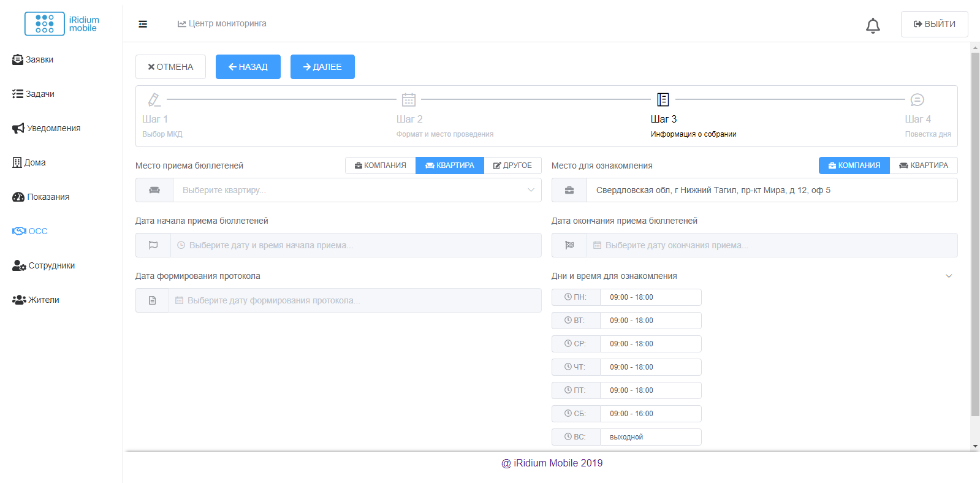Viewport: 980px width, 483px height.
Task: Click the scrollbar up arrow
Action: click(x=975, y=47)
